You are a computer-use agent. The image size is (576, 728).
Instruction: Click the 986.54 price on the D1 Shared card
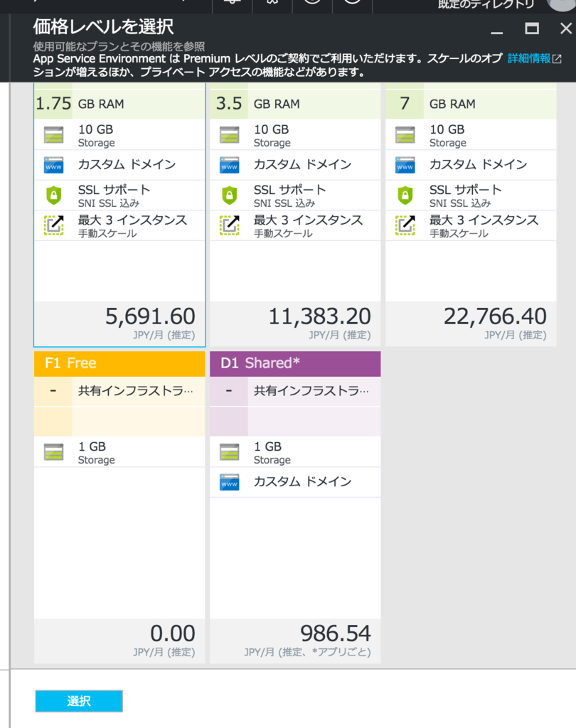(x=336, y=633)
